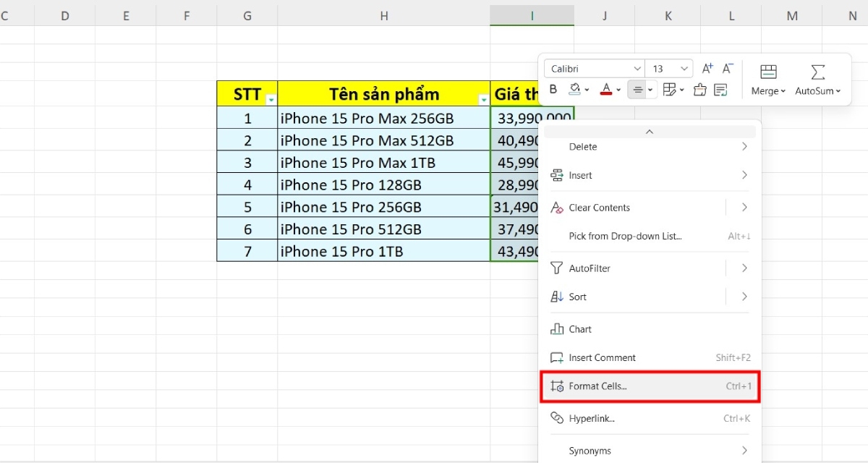Click the borders icon in mini toolbar
868x463 pixels.
[669, 90]
